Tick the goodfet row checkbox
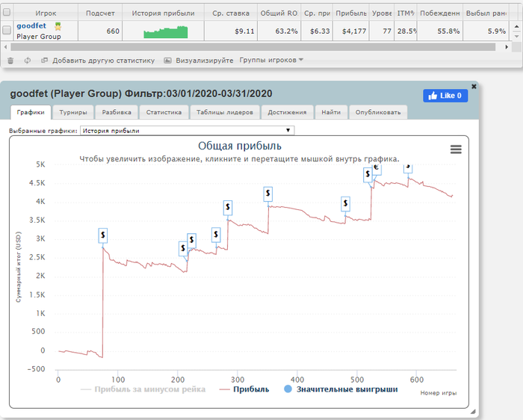The width and height of the screenshot is (523, 420). [x=7, y=30]
